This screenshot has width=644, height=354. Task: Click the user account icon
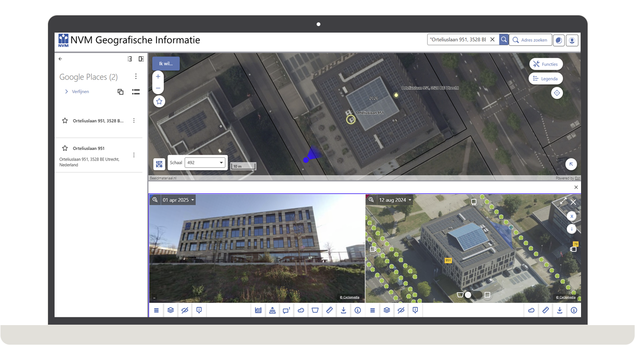(x=572, y=40)
